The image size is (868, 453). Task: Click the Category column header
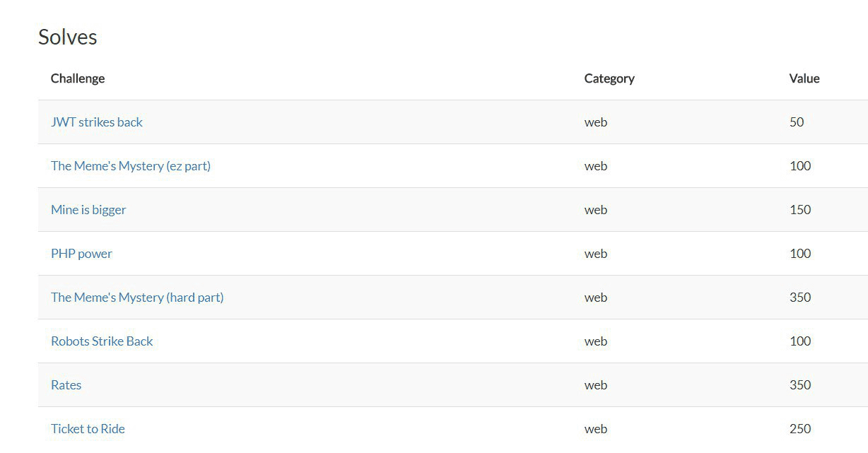tap(609, 78)
